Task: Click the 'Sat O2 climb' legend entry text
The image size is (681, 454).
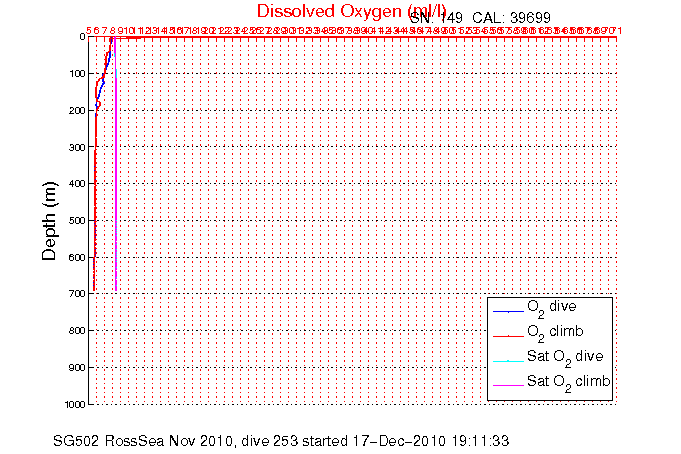Action: [569, 383]
